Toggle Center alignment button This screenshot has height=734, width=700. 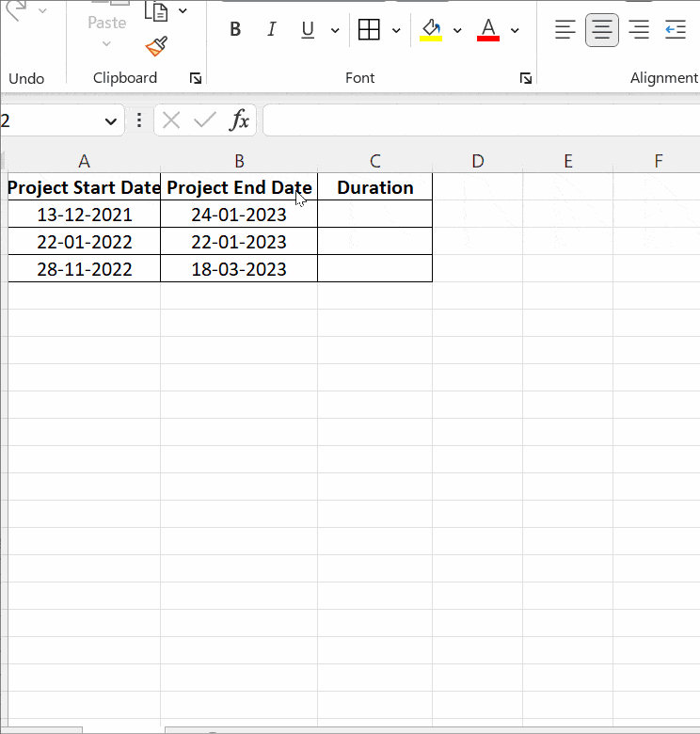[602, 30]
